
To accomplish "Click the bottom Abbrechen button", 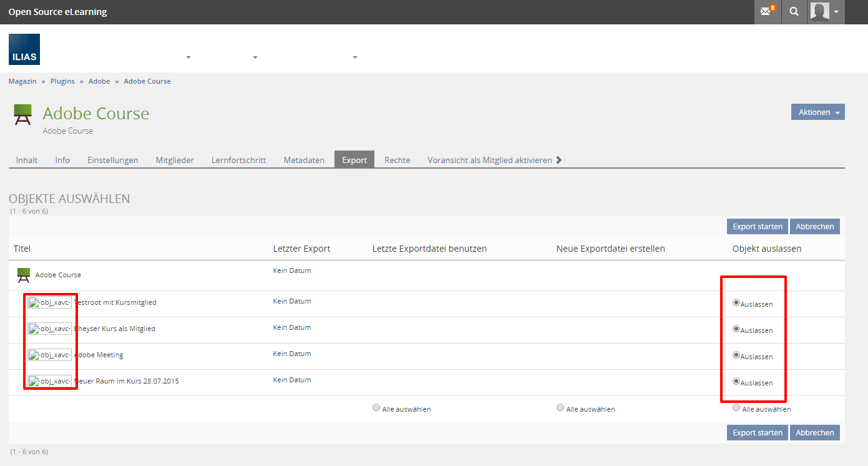I will tap(814, 433).
